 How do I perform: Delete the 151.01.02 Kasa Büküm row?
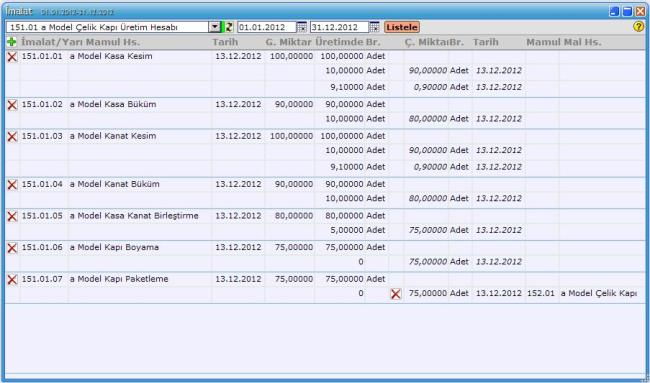pos(12,105)
